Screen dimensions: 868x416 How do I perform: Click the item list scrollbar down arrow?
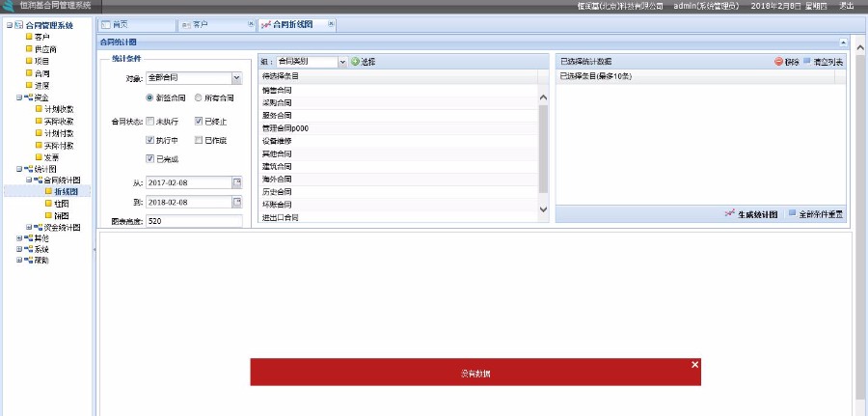pos(543,209)
